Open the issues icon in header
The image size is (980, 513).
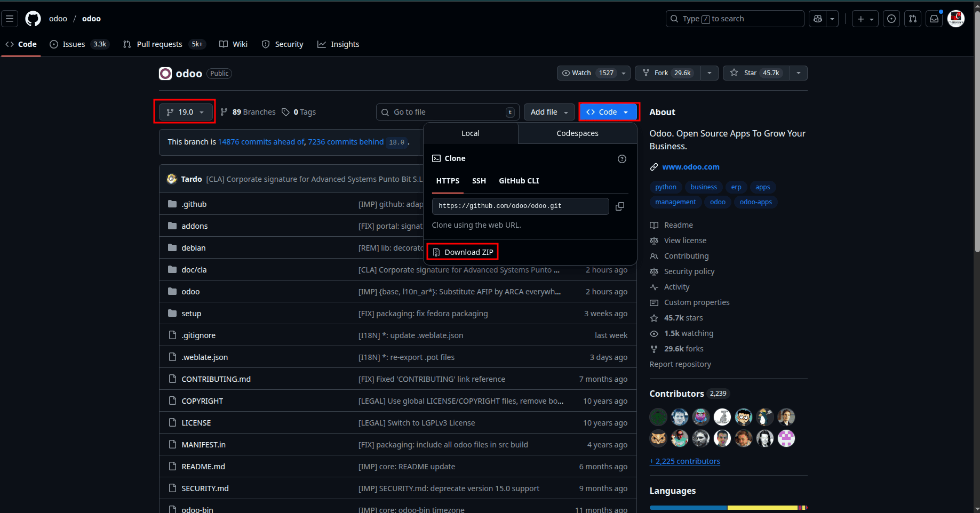click(x=891, y=19)
